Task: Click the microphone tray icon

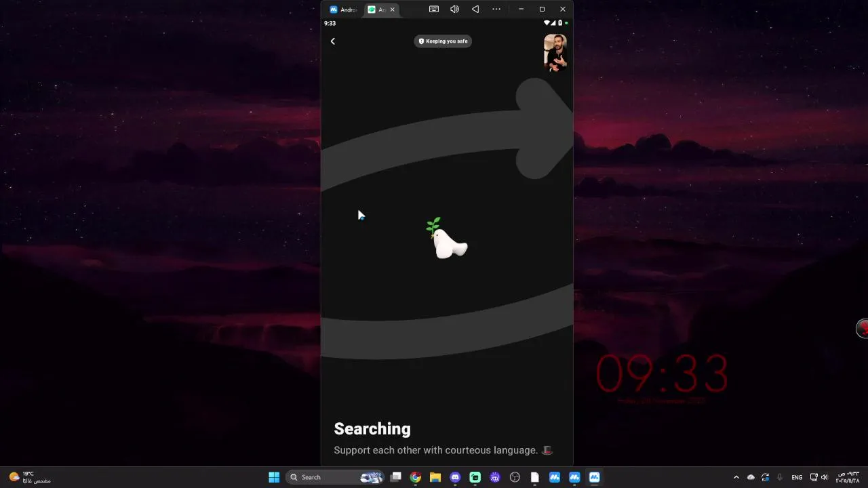Action: coord(780,477)
